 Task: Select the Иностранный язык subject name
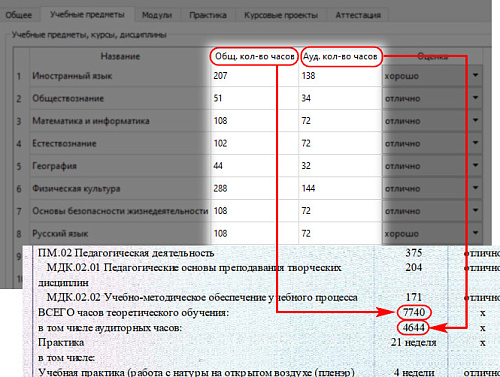coord(72,76)
